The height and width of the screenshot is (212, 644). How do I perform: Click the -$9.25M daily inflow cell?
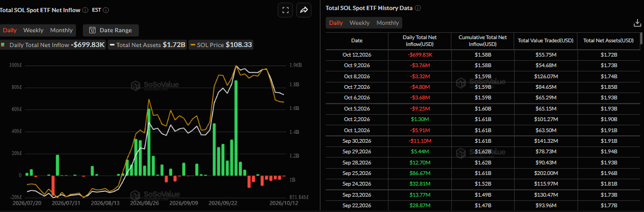pyautogui.click(x=420, y=108)
